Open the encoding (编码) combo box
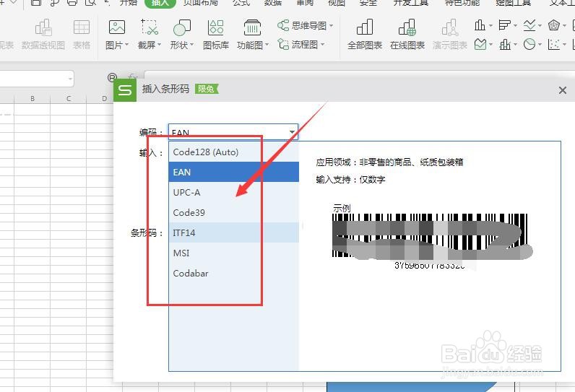This screenshot has height=392, width=575. (x=233, y=132)
